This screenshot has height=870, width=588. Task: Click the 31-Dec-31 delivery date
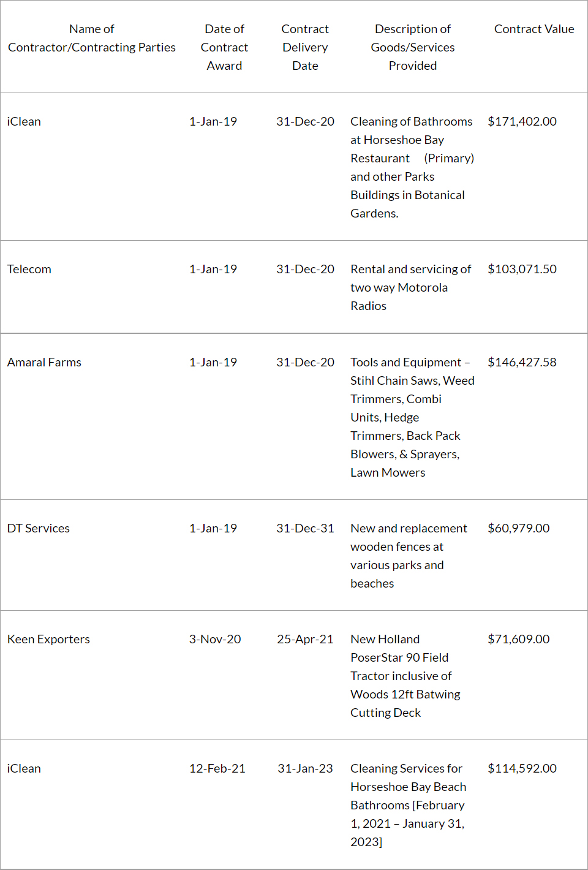305,528
